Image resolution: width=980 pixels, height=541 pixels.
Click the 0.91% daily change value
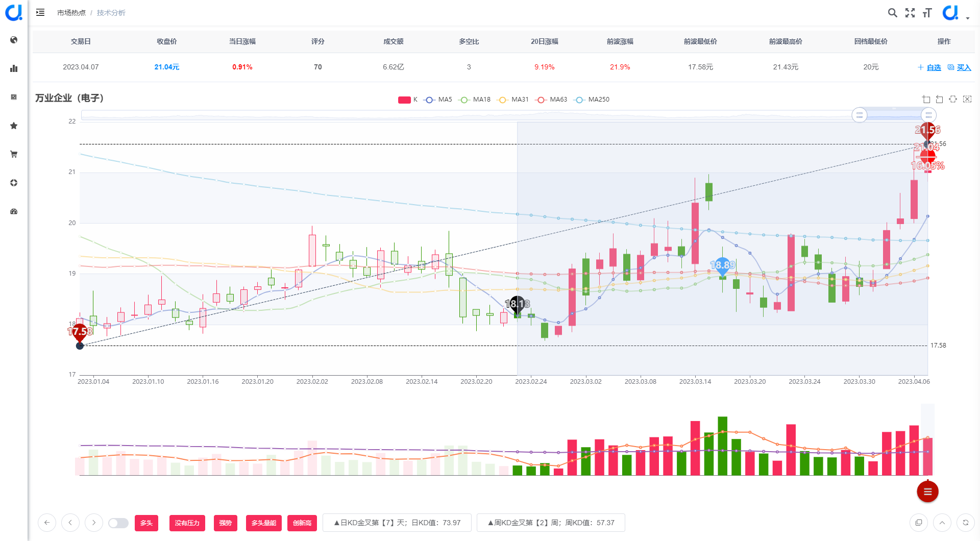(242, 67)
